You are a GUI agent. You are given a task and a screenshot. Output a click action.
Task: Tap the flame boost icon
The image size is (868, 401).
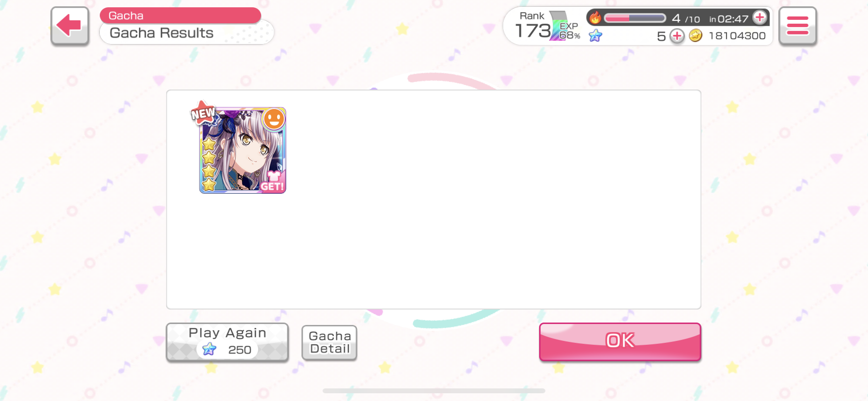click(595, 18)
